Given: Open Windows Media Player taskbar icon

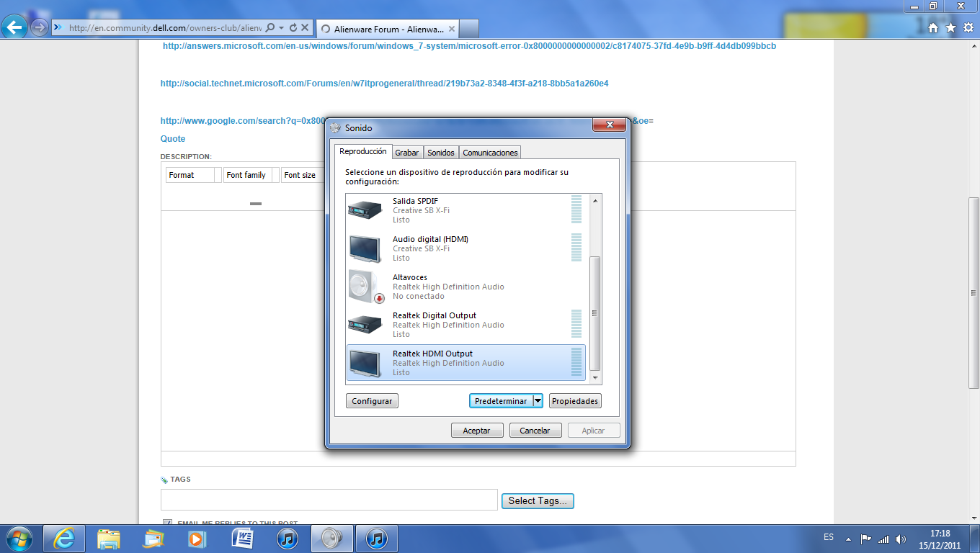Looking at the screenshot, I should pos(197,538).
